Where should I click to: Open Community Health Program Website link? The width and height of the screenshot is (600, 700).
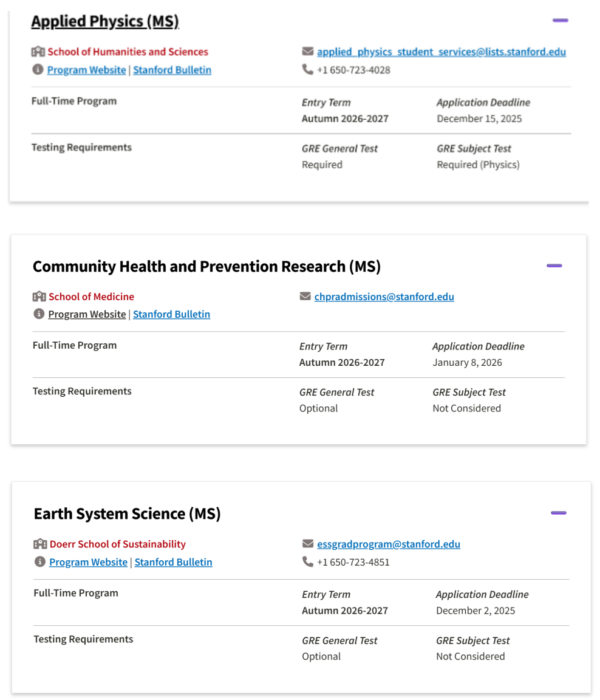(87, 314)
